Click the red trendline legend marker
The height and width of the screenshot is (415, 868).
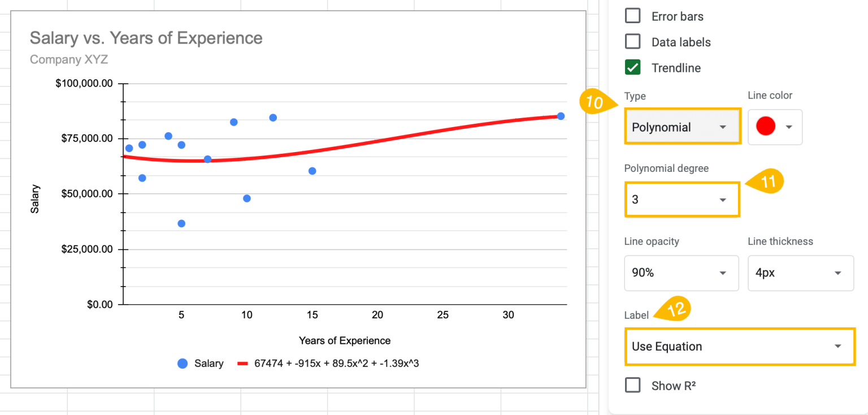click(x=243, y=364)
